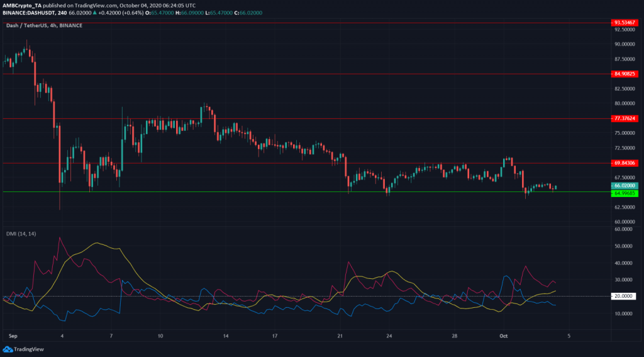This screenshot has width=644, height=357.
Task: Select the 77.37624 resistance level tag
Action: tap(626, 118)
